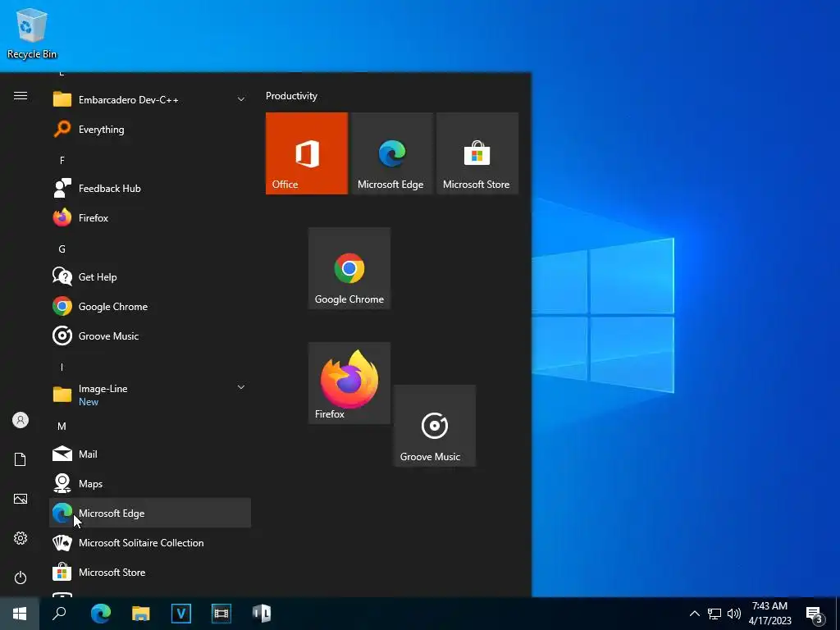Click the Productivity group title
This screenshot has width=840, height=630.
pyautogui.click(x=291, y=96)
